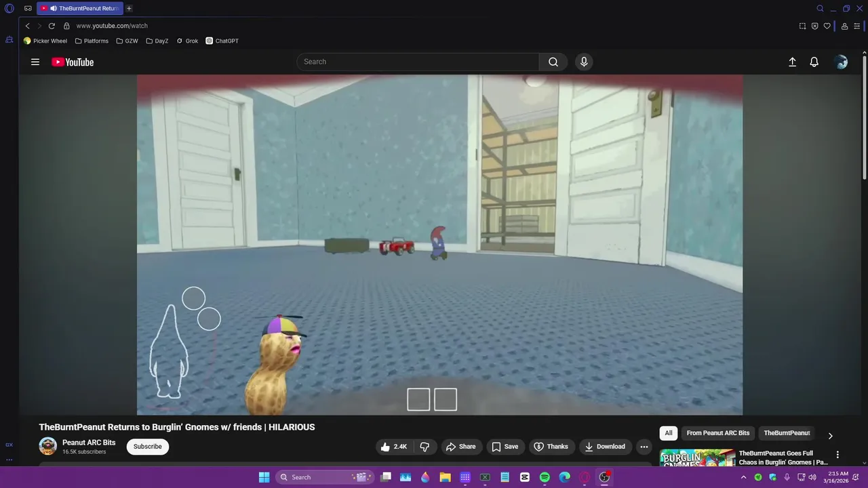Open File Explorer from the taskbar
Screen dimensions: 868x488
[x=445, y=477]
